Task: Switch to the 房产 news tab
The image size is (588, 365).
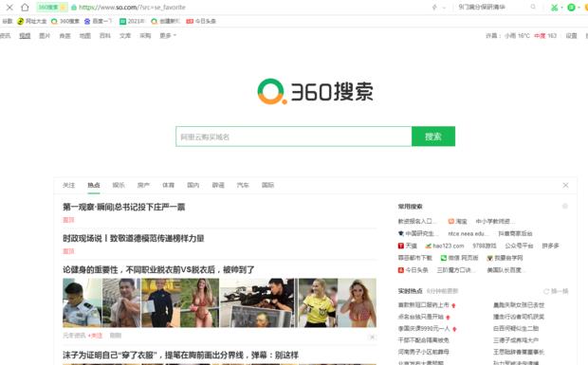Action: 143,185
